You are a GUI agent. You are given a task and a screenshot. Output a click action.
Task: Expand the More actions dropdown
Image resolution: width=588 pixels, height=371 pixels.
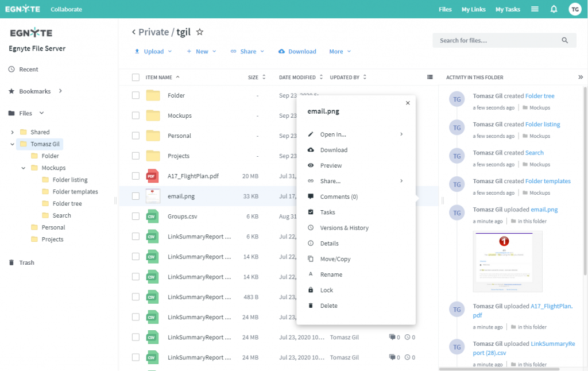point(339,51)
